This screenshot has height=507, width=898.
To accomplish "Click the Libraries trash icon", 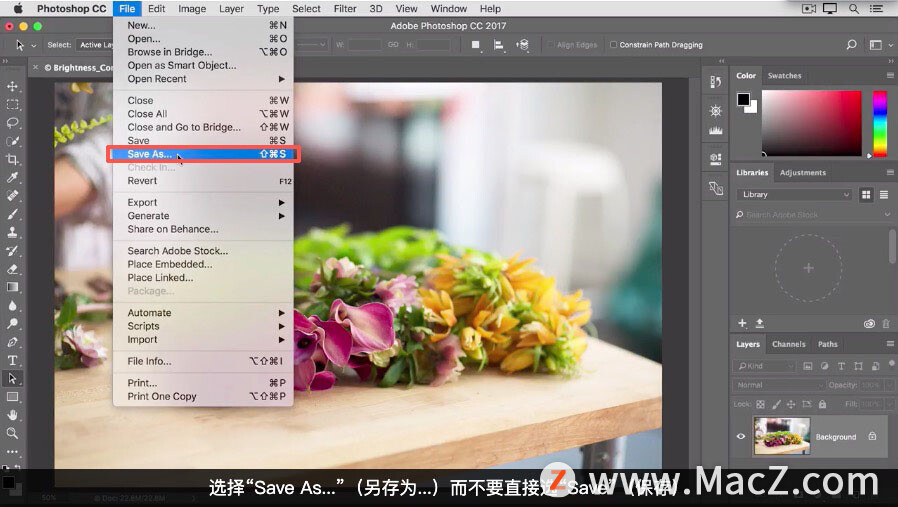I will pyautogui.click(x=886, y=324).
